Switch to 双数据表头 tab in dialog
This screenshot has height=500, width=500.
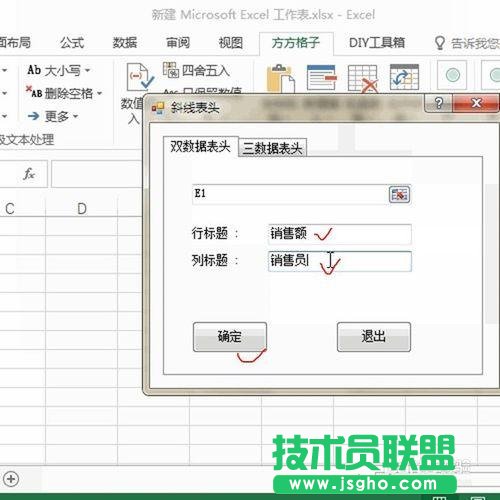tap(200, 146)
